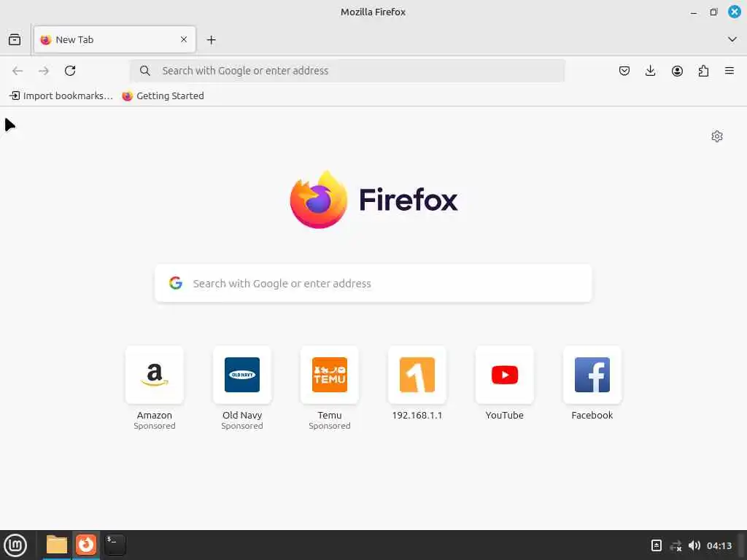Maximize the Firefox window
The width and height of the screenshot is (747, 560).
[713, 12]
